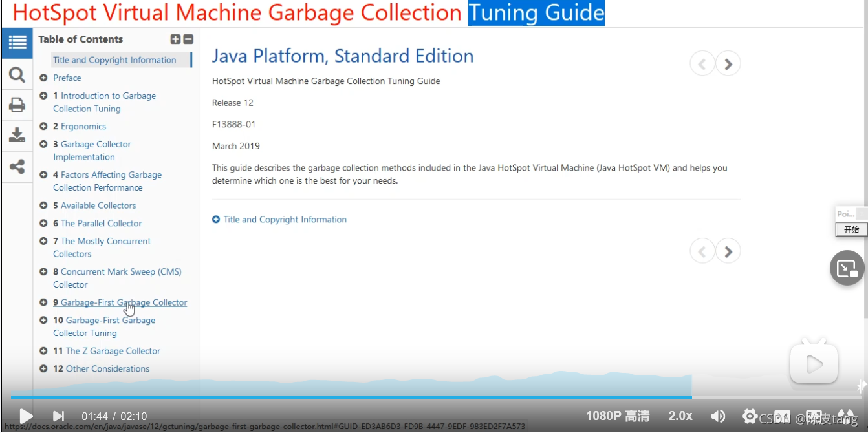
Task: Open the Preface link
Action: pyautogui.click(x=67, y=78)
